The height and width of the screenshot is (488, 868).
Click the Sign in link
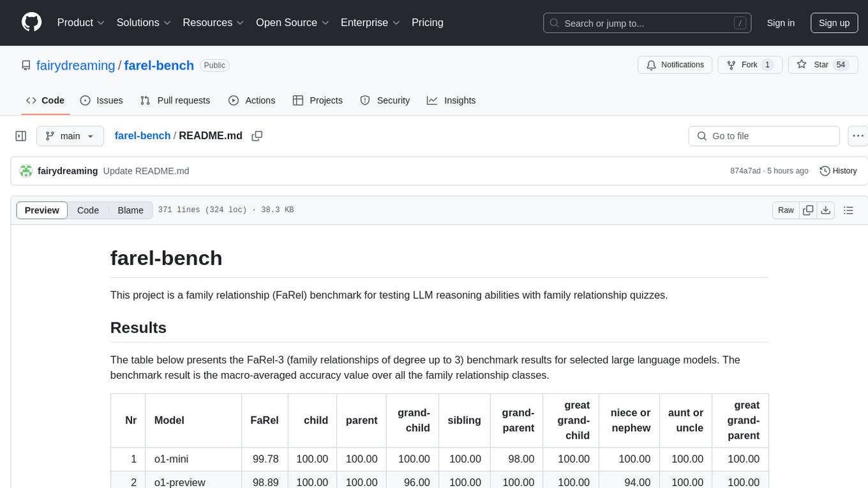[x=781, y=23]
